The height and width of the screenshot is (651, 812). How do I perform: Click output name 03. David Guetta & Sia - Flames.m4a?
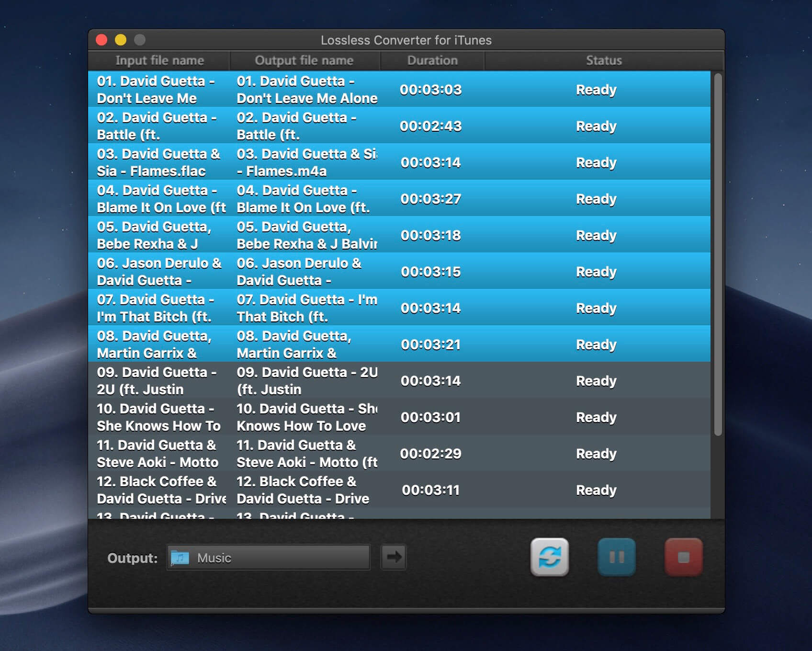[307, 162]
